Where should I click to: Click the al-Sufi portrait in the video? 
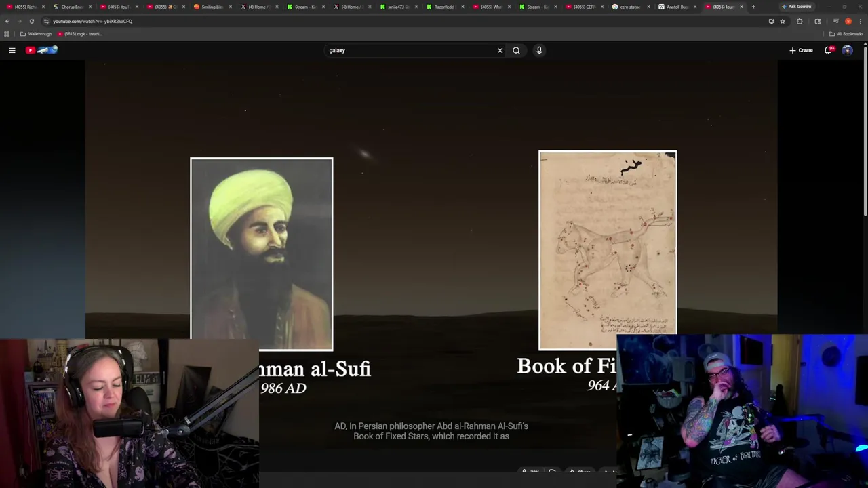coord(262,254)
